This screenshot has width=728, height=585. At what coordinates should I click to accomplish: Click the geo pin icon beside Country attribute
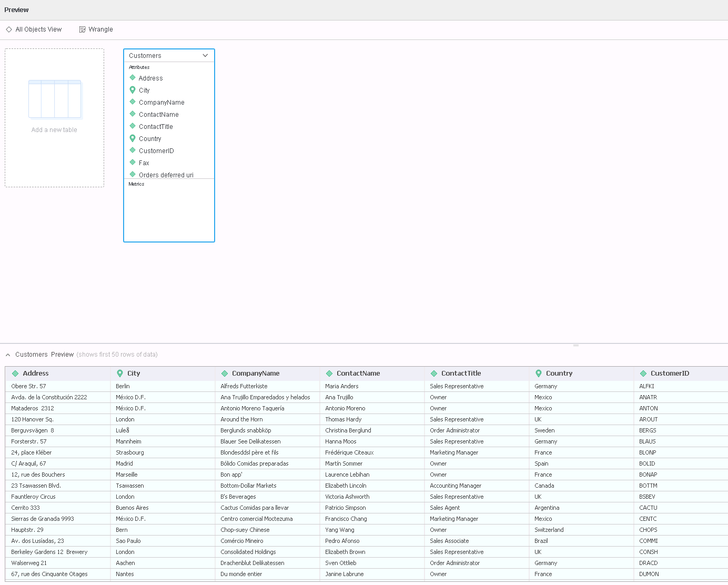[133, 138]
